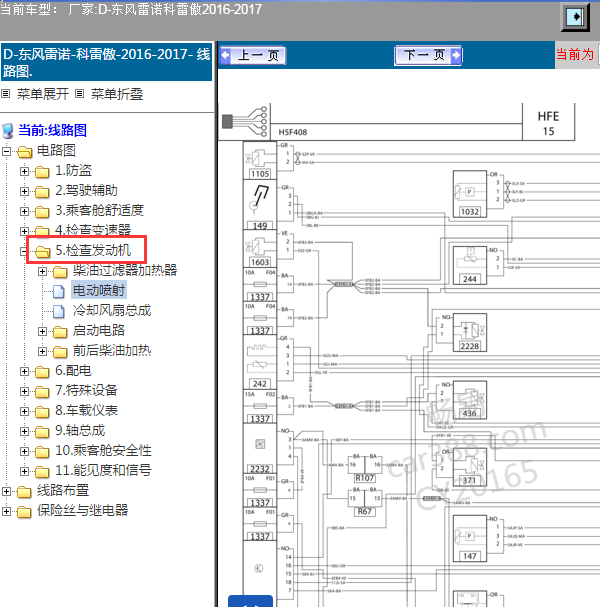Expand the 10.乘客舱安全性 folder
600x607 pixels.
[x=24, y=451]
